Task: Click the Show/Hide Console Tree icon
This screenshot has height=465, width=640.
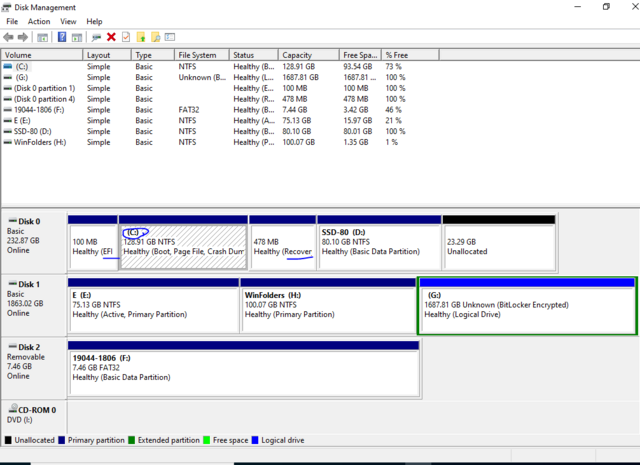Action: 42,37
